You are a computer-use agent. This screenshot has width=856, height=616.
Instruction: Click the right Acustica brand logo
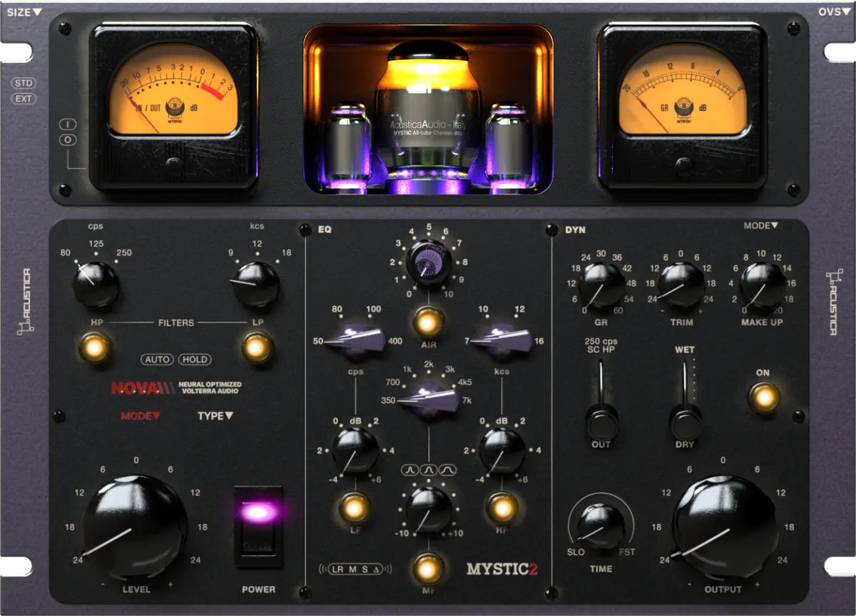[833, 302]
